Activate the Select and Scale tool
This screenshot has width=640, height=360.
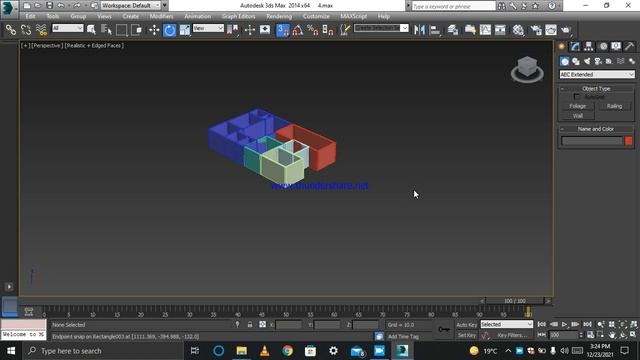click(x=185, y=29)
